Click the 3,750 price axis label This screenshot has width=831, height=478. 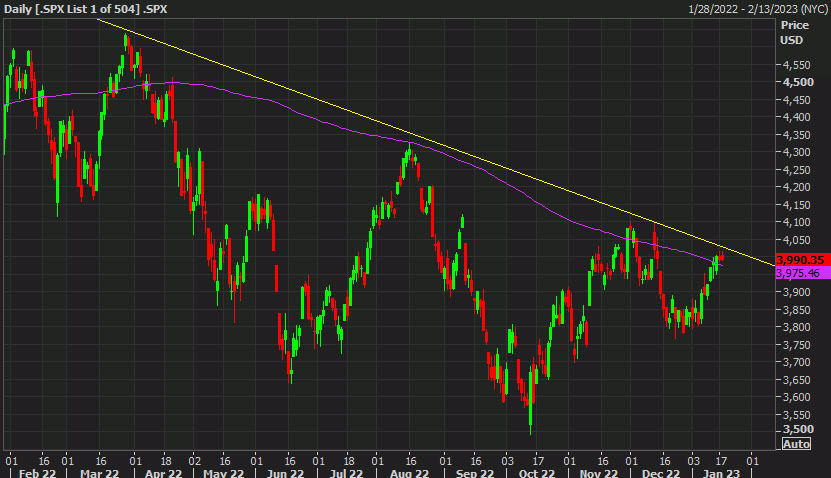coord(797,345)
